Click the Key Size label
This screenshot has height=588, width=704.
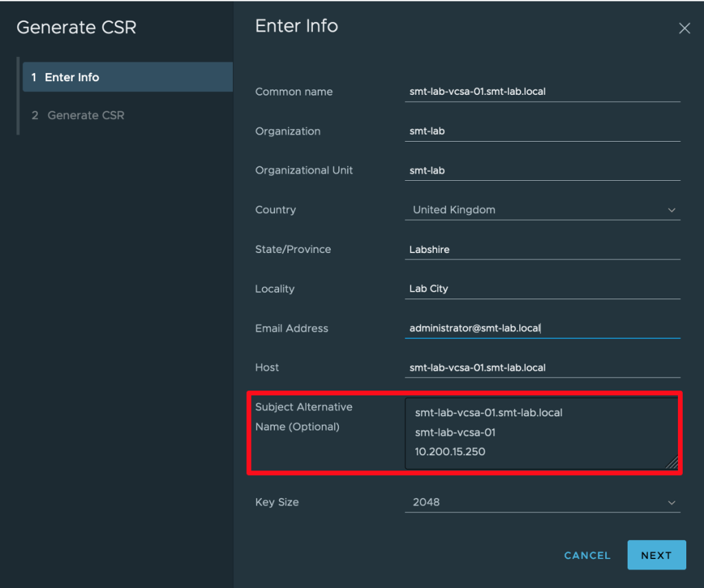[277, 503]
